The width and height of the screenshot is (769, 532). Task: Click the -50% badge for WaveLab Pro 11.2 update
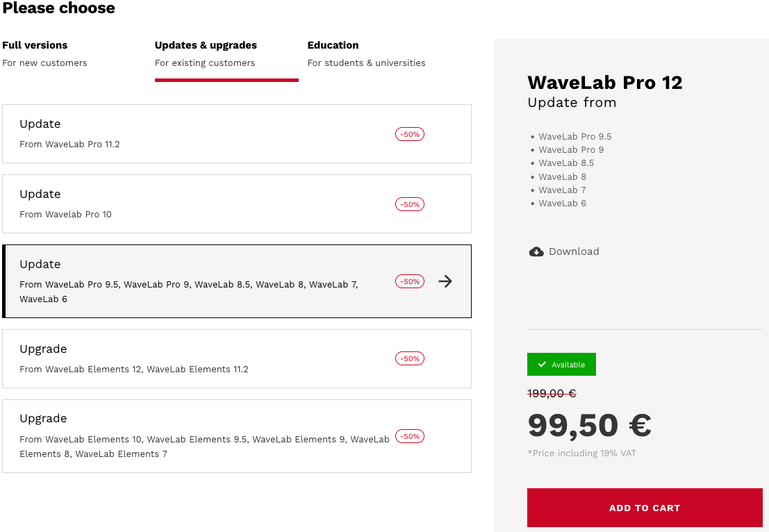pyautogui.click(x=410, y=134)
